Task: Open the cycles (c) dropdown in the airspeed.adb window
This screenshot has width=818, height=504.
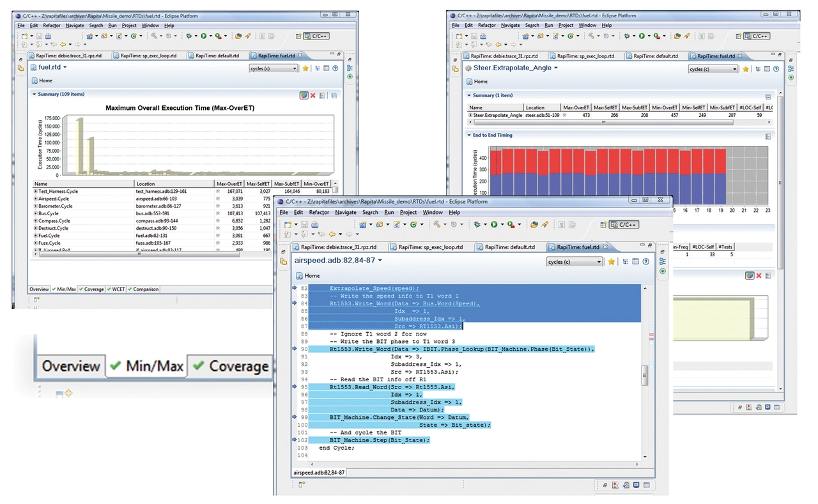Action: (575, 262)
